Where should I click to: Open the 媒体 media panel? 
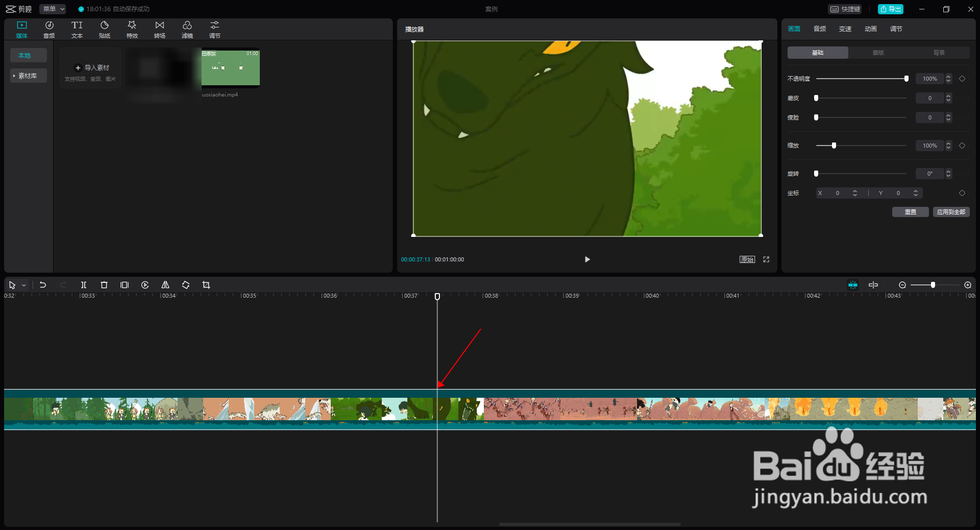[21, 30]
